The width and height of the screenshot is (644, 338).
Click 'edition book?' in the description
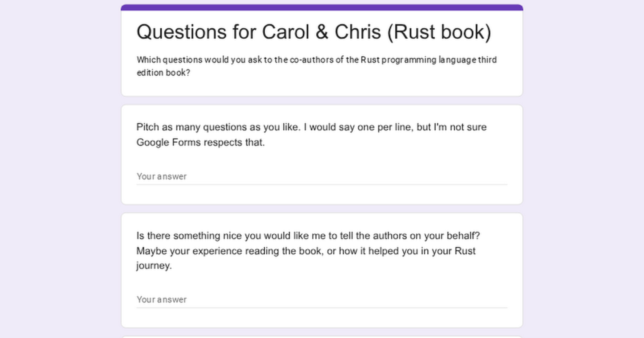click(x=163, y=73)
